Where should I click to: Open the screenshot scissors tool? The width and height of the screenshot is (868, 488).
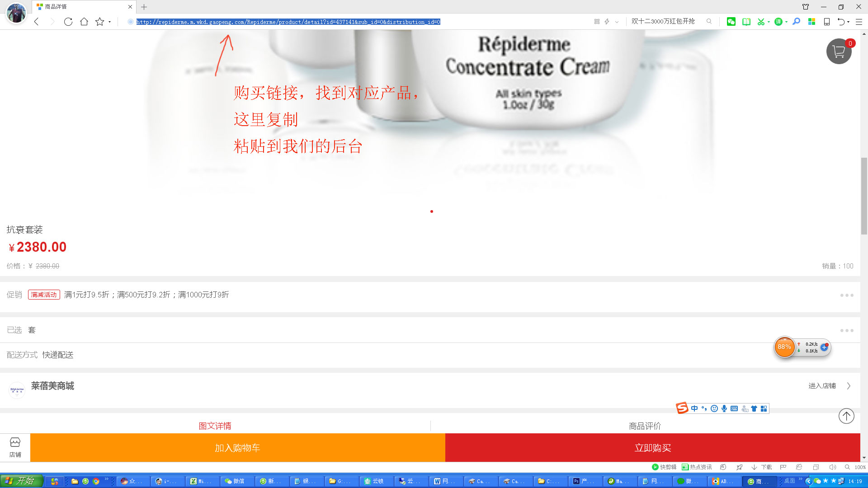(761, 22)
